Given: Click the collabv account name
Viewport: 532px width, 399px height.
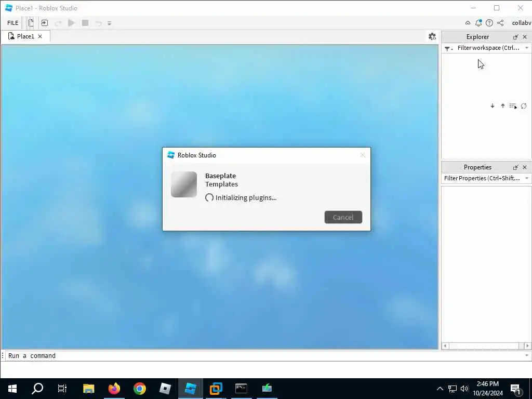Looking at the screenshot, I should tap(522, 23).
